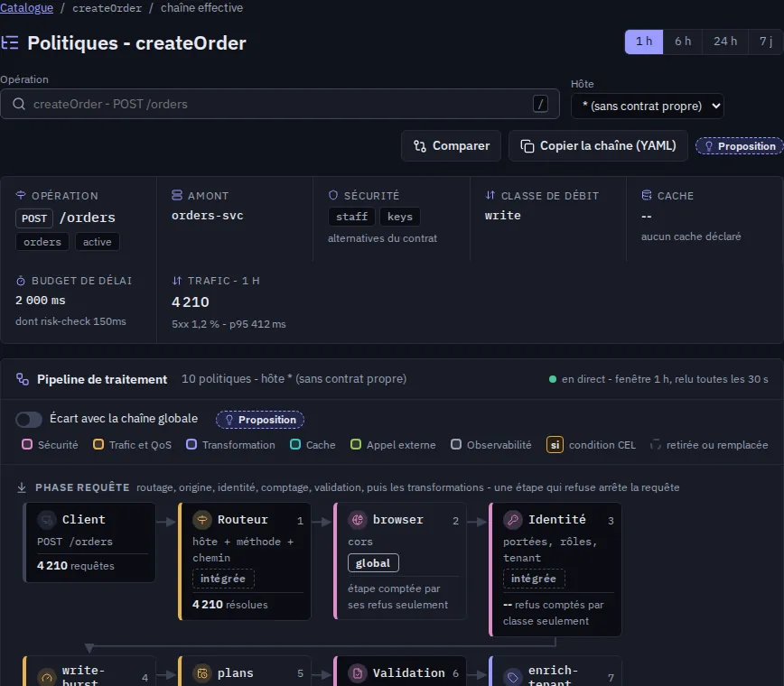
Task: Open the Hôte dropdown
Action: coord(648,106)
